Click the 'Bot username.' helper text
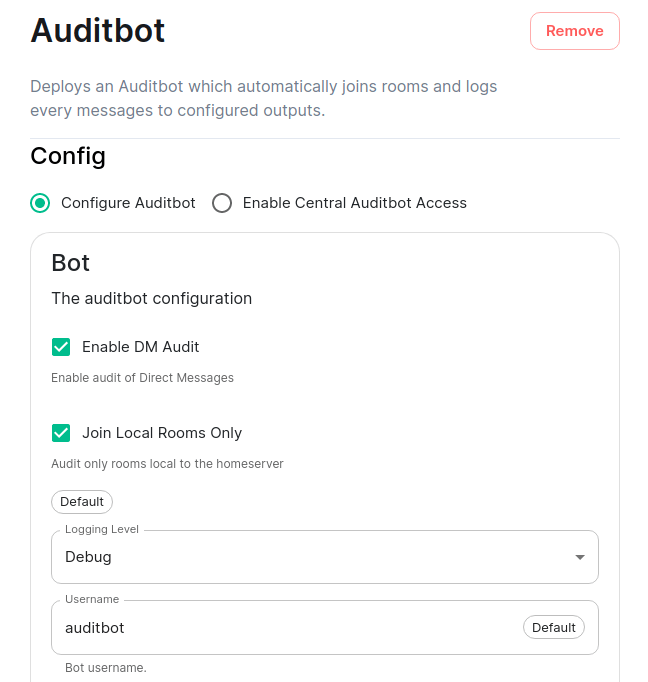The height and width of the screenshot is (682, 648). pyautogui.click(x=106, y=667)
